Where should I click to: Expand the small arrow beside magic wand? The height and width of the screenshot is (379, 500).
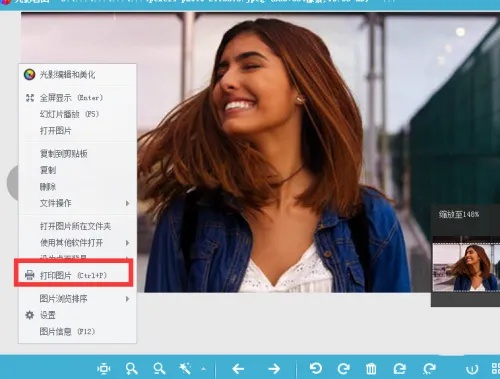click(203, 369)
